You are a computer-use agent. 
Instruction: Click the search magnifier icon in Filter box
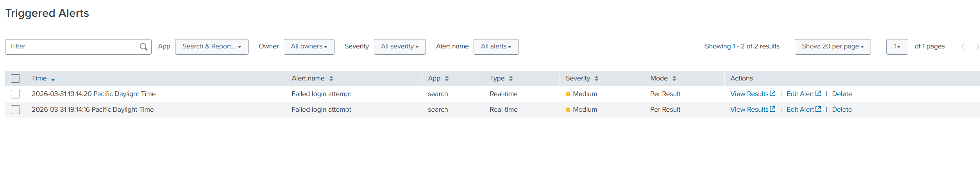click(143, 47)
